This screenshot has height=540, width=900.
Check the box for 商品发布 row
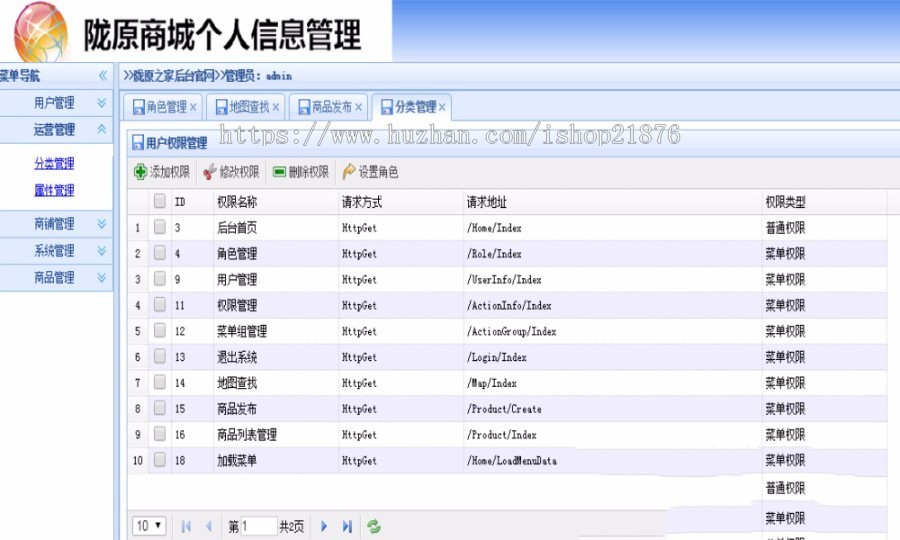pos(160,407)
